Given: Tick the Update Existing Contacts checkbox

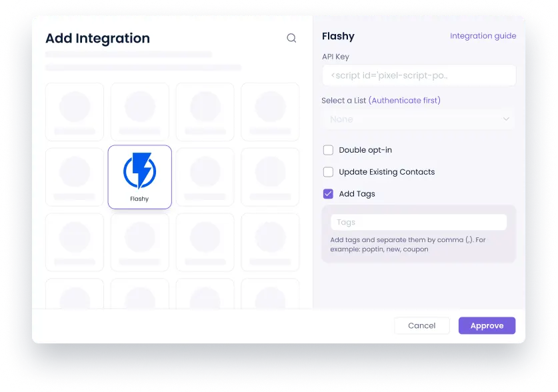Looking at the screenshot, I should pos(328,172).
